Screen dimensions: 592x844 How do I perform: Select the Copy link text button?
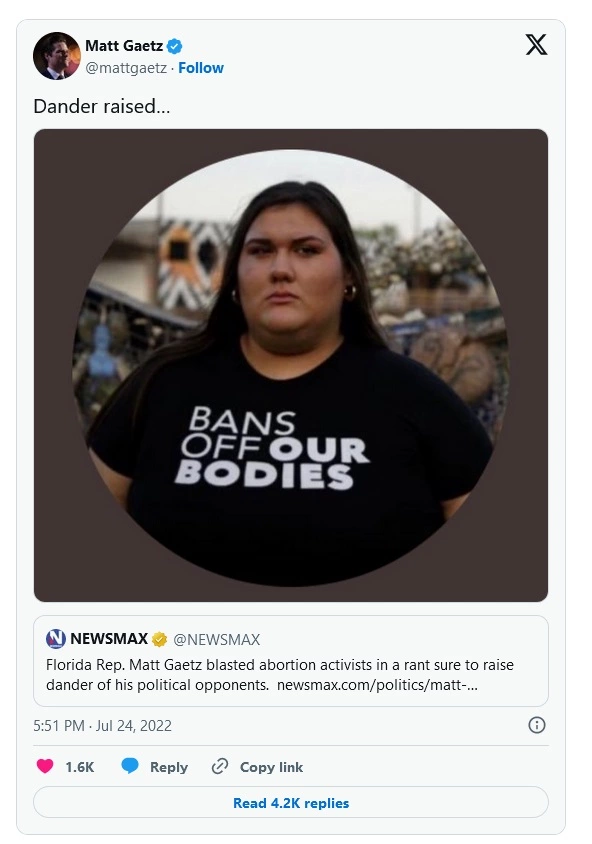(x=271, y=767)
